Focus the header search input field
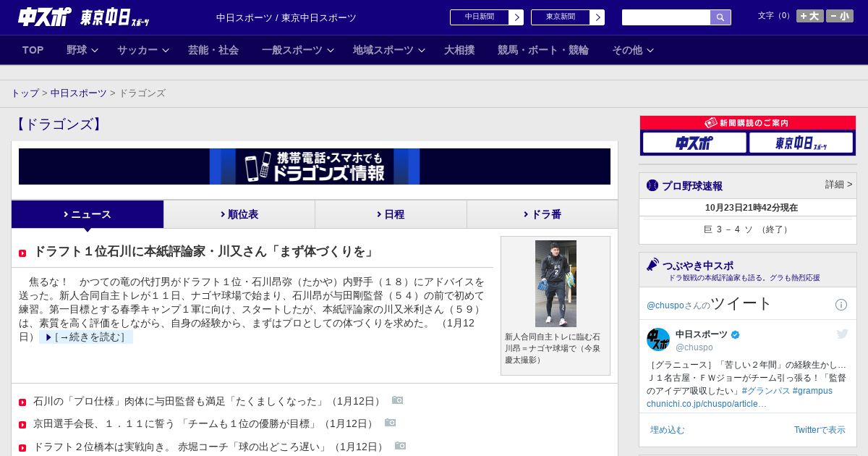868x456 pixels. pos(666,17)
